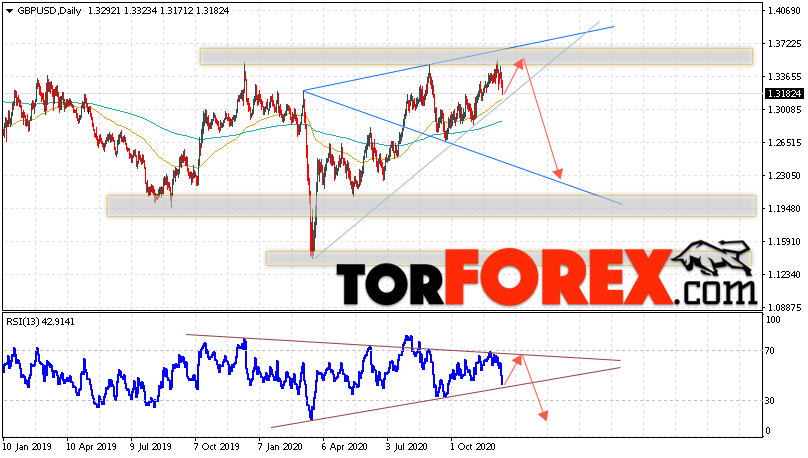808x458 pixels.
Task: Select RSI scale level 0
Action: (768, 431)
